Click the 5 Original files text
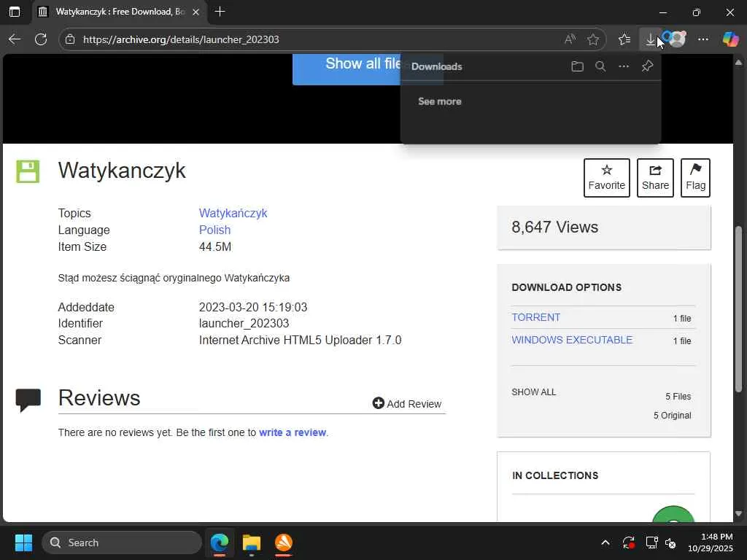 (672, 415)
